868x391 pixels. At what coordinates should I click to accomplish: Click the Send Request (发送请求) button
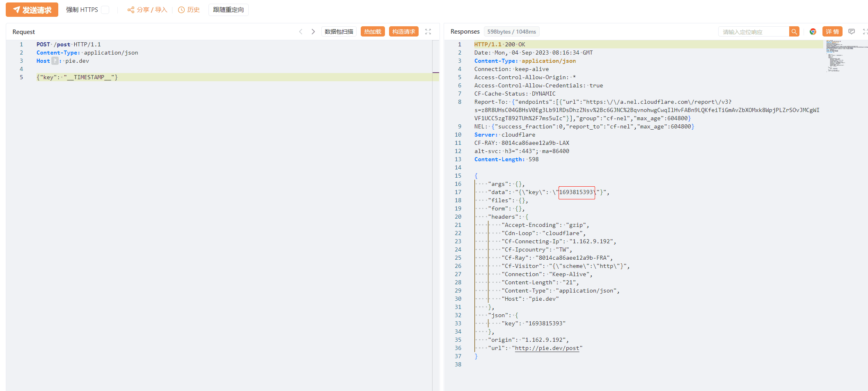coord(32,10)
